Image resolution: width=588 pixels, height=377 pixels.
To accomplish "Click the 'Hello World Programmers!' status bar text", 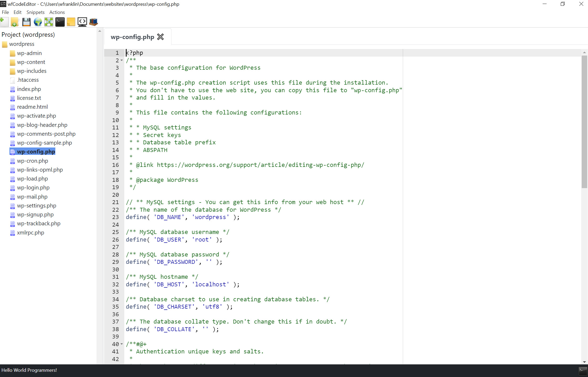I will click(x=29, y=370).
